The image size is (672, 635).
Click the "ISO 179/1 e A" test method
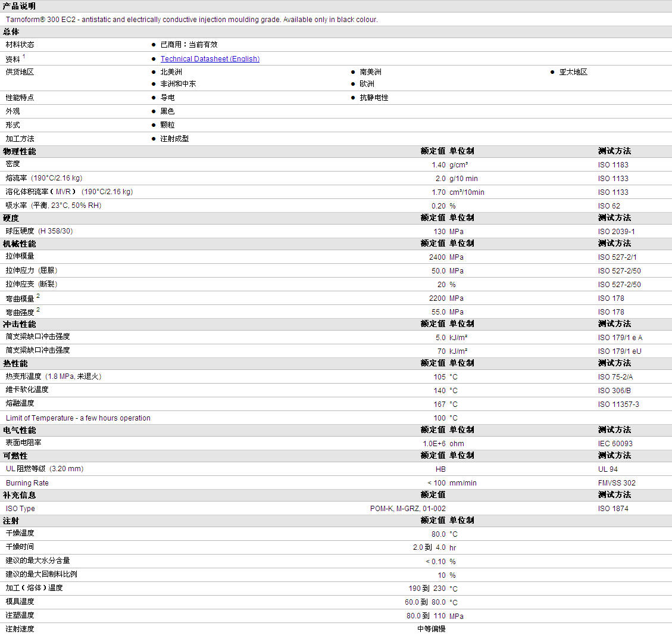click(620, 338)
